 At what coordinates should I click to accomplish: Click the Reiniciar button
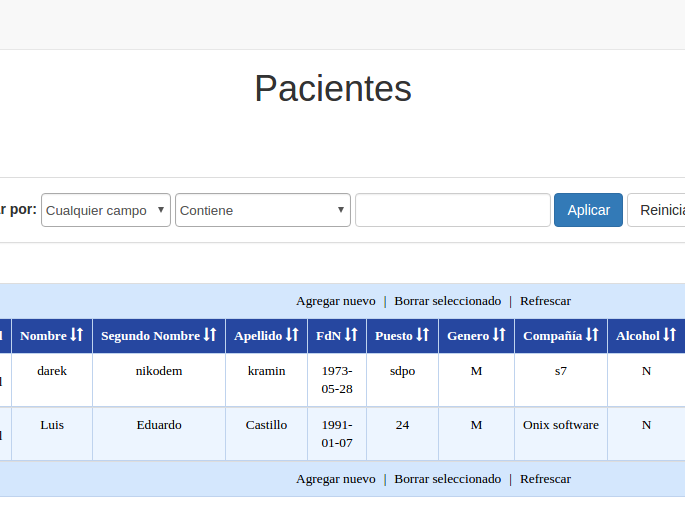[x=658, y=210]
